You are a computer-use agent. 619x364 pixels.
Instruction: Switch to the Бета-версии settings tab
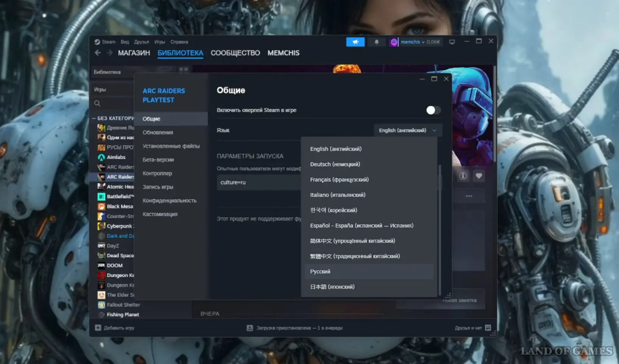pyautogui.click(x=158, y=160)
